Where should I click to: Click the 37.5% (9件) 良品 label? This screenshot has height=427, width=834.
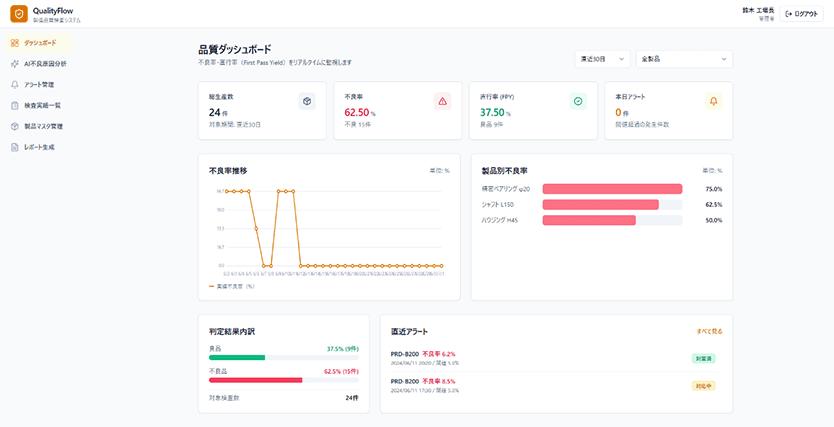[343, 349]
